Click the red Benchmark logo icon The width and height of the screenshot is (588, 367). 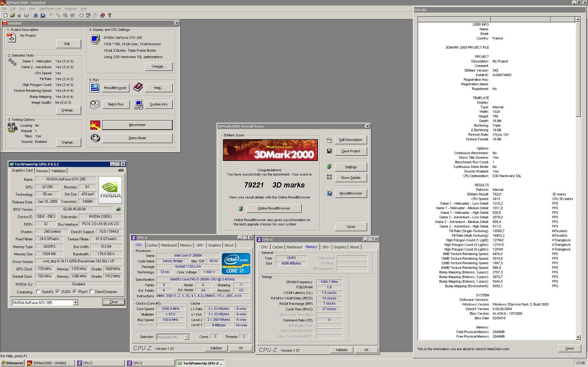pos(95,125)
